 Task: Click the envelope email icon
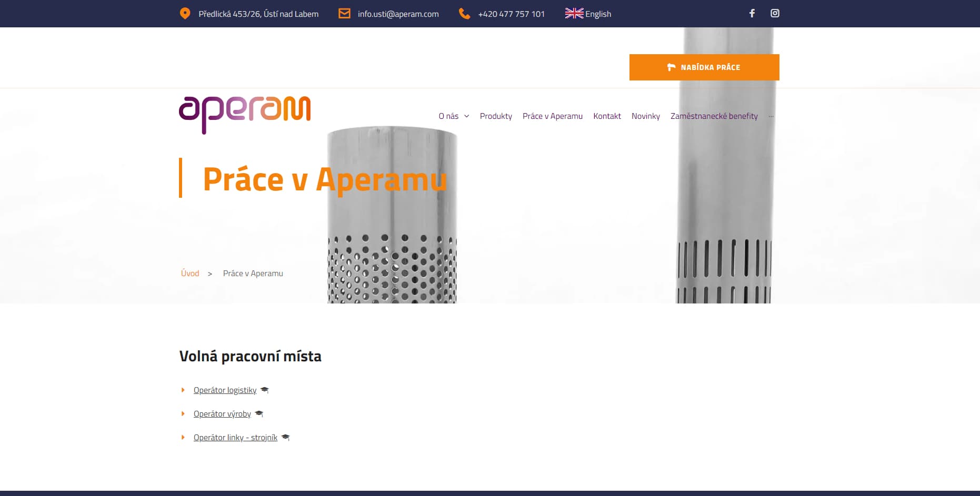[x=344, y=14]
